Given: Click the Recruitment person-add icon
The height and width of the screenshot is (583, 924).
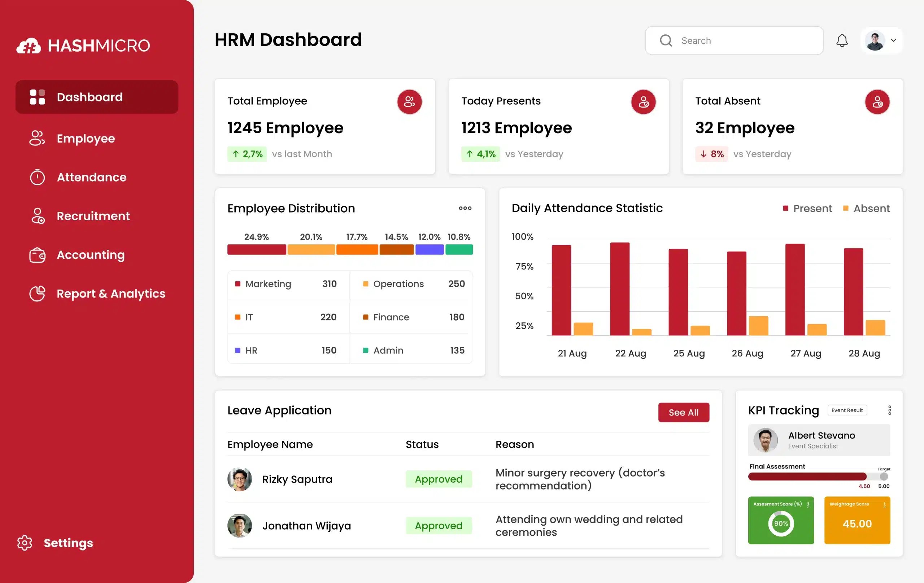Looking at the screenshot, I should click(x=37, y=216).
